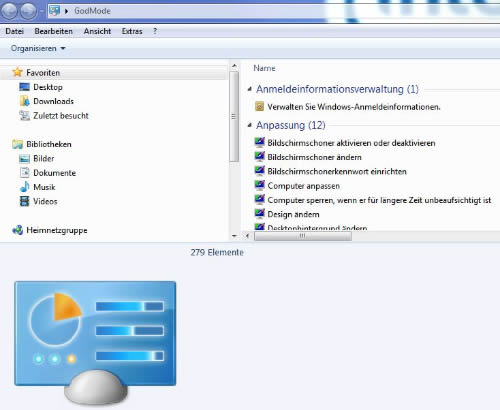This screenshot has width=500, height=410.
Task: Click the Zuletzt besucht icon
Action: pyautogui.click(x=24, y=116)
